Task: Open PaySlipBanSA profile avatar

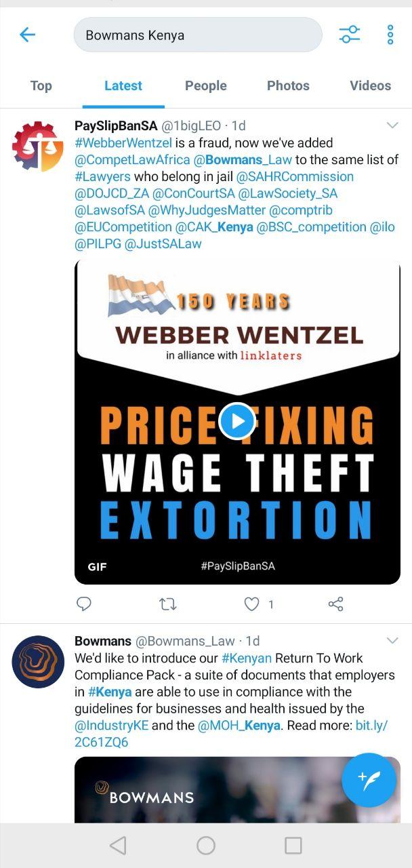Action: [x=38, y=146]
